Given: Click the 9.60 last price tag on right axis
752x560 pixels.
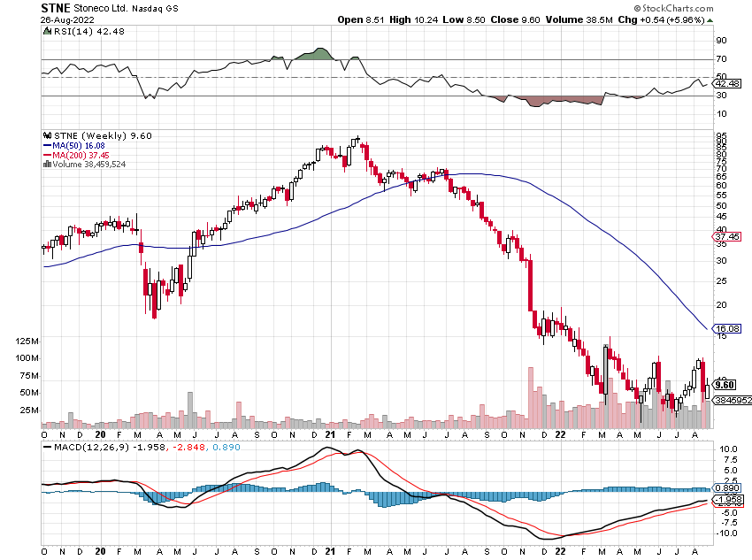Looking at the screenshot, I should point(725,385).
